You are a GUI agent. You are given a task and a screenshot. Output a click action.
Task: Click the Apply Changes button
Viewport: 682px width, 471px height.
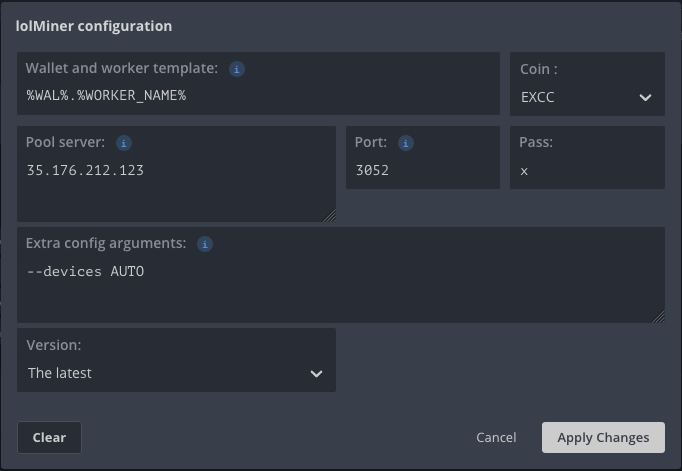coord(603,437)
